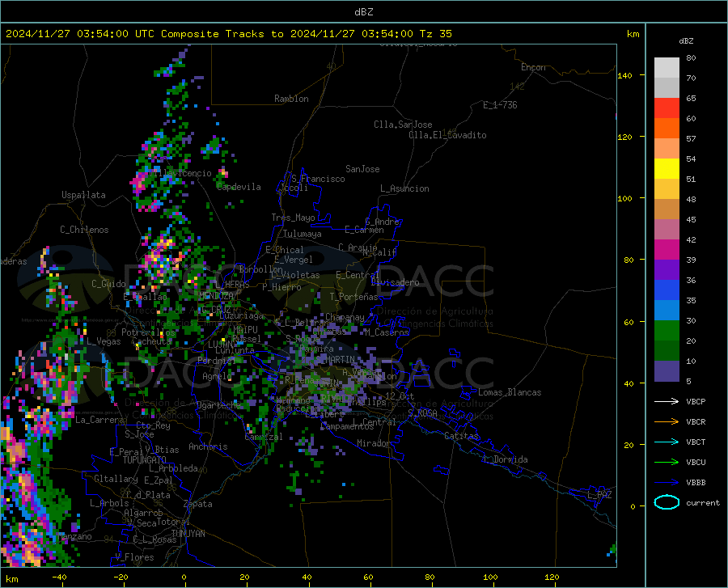This screenshot has height=588, width=728.
Task: Click the composite tracks timestamp header text
Action: click(229, 34)
